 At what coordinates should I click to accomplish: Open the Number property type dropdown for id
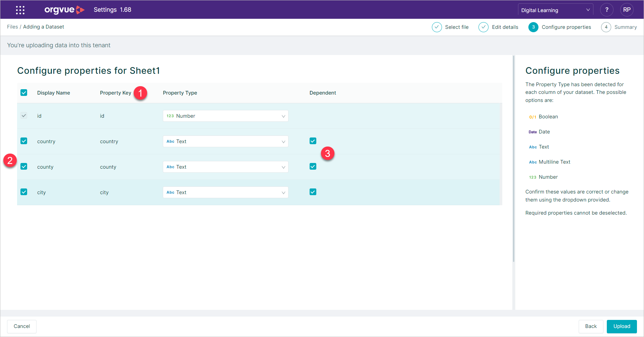226,116
